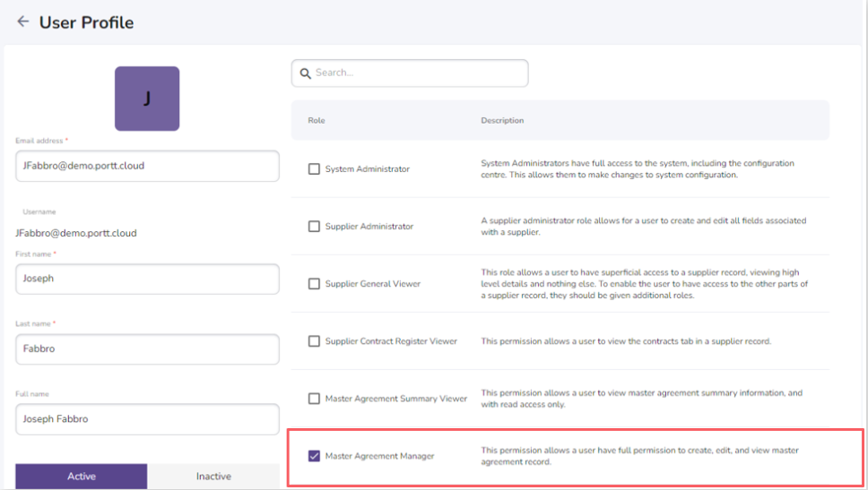Image resolution: width=868 pixels, height=490 pixels.
Task: Uncheck the Master Agreement Manager checkbox
Action: pyautogui.click(x=314, y=456)
